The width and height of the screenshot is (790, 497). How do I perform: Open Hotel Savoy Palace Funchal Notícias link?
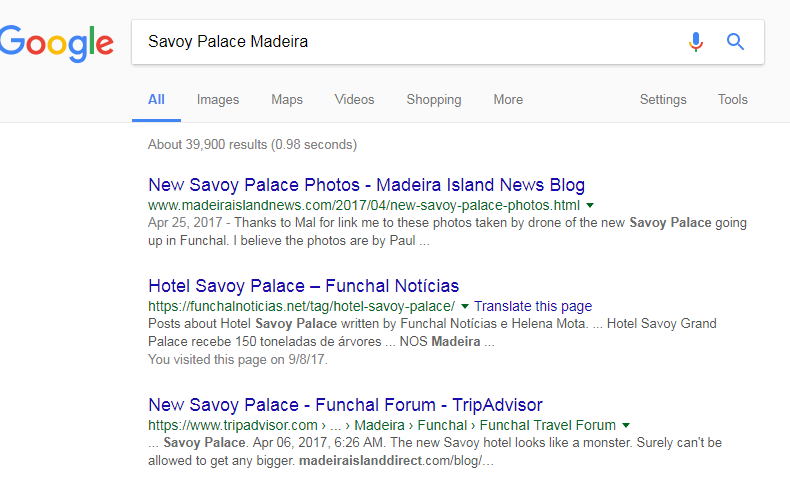(x=303, y=286)
